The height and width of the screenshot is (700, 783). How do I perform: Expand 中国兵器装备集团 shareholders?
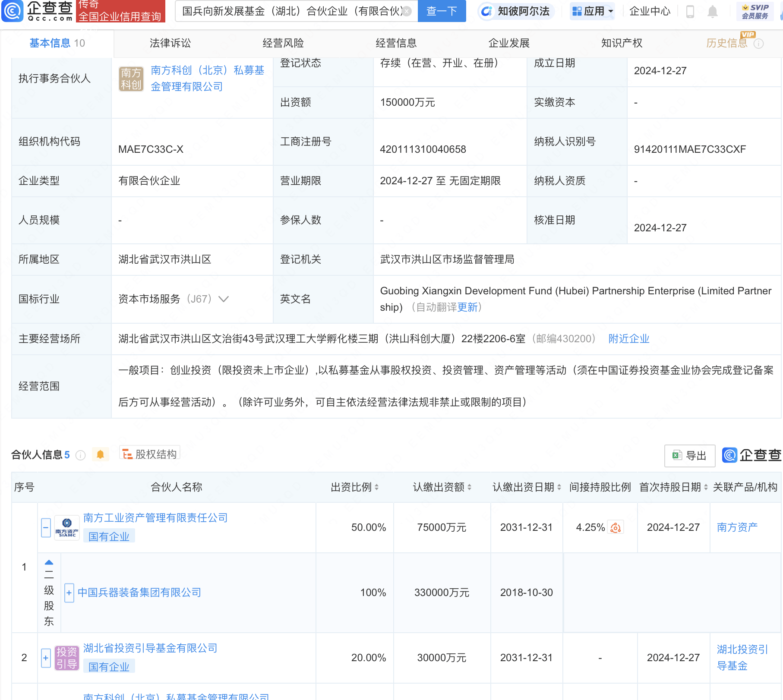69,593
